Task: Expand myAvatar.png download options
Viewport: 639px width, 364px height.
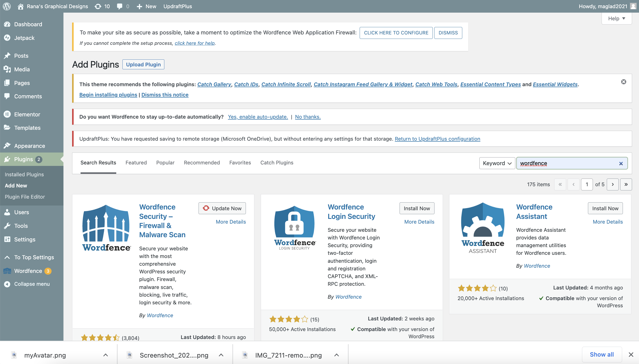Action: 106,355
